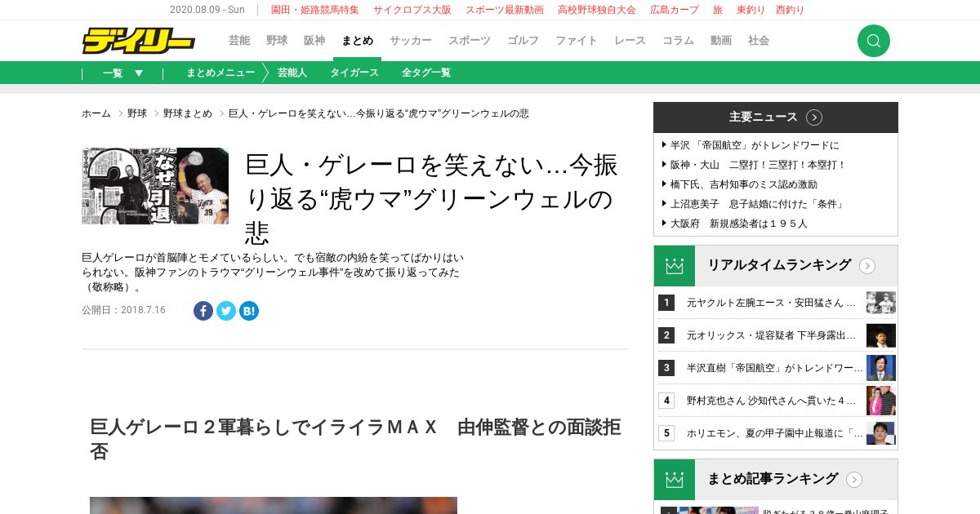Open the ゴルフ navigation tab
The height and width of the screenshot is (514, 980).
(x=523, y=41)
